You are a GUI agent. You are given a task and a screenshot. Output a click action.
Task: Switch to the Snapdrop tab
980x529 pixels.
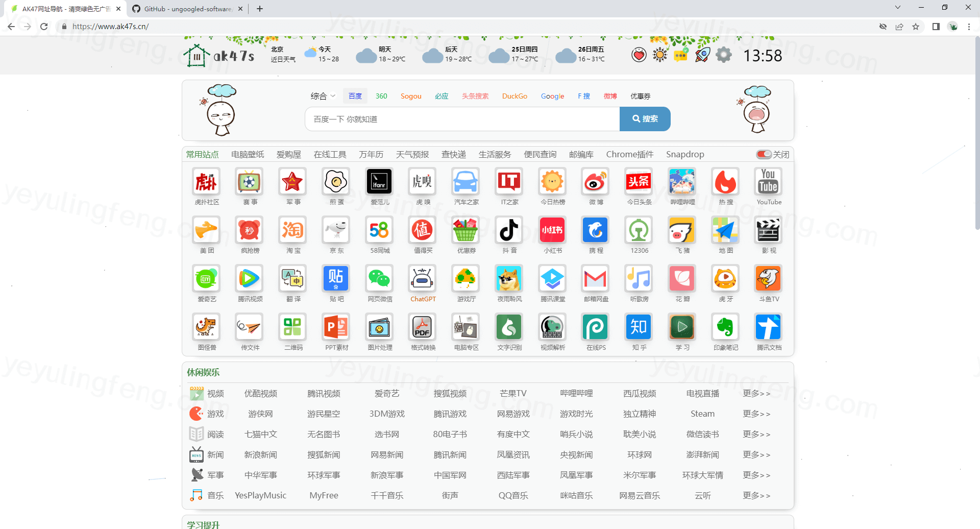click(x=685, y=154)
